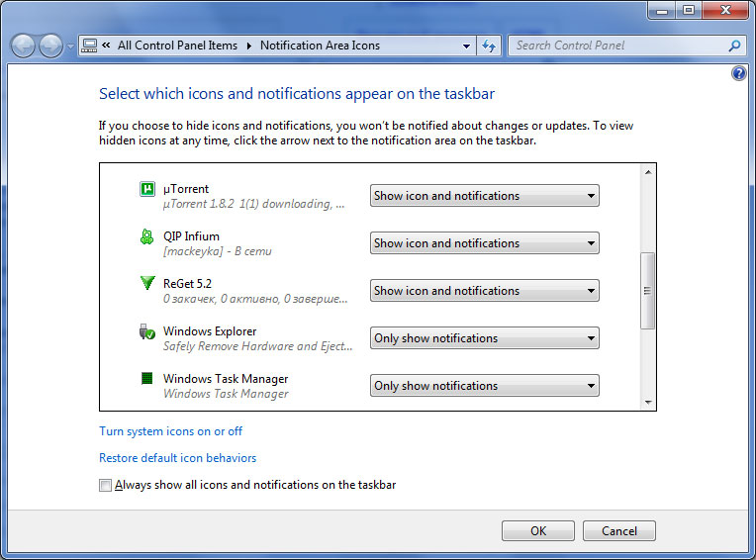This screenshot has height=560, width=756.
Task: Tick Always show all icons checkbox
Action: 105,485
